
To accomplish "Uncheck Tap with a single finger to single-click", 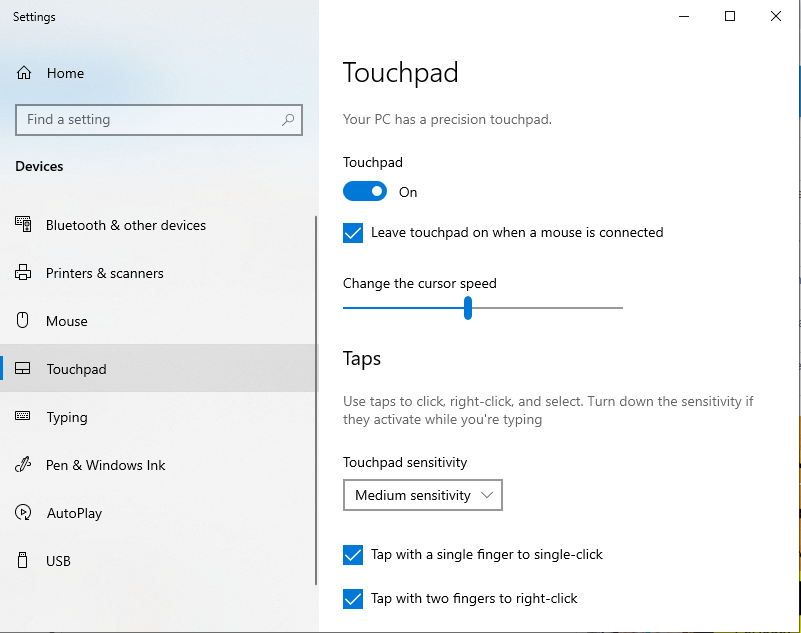I will click(x=353, y=554).
